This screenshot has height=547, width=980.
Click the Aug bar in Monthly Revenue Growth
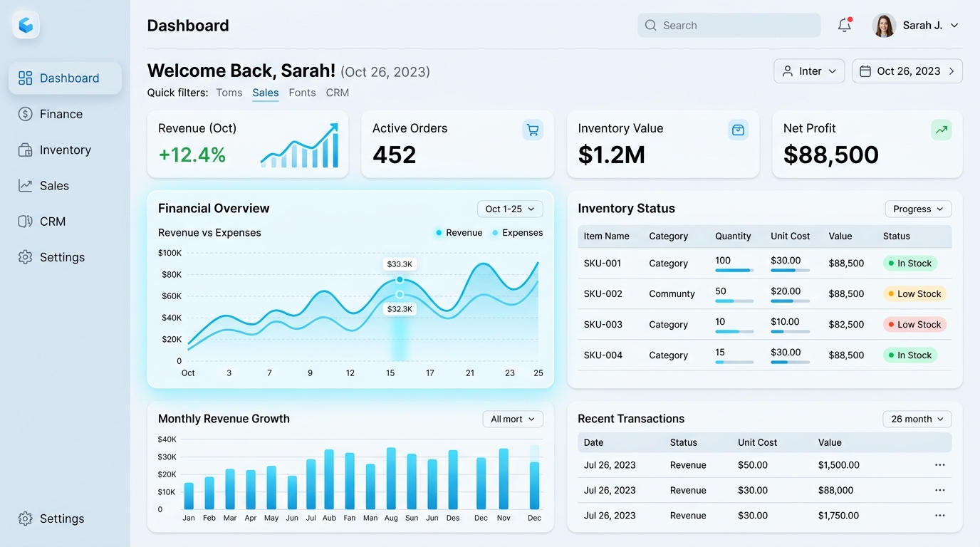pos(391,479)
